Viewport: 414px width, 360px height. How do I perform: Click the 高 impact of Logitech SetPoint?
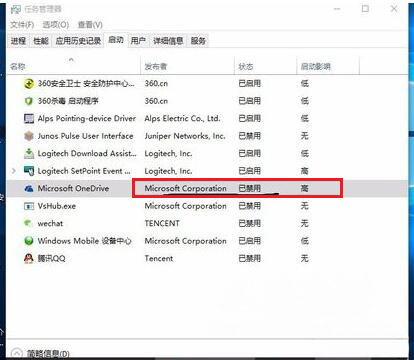tap(305, 171)
